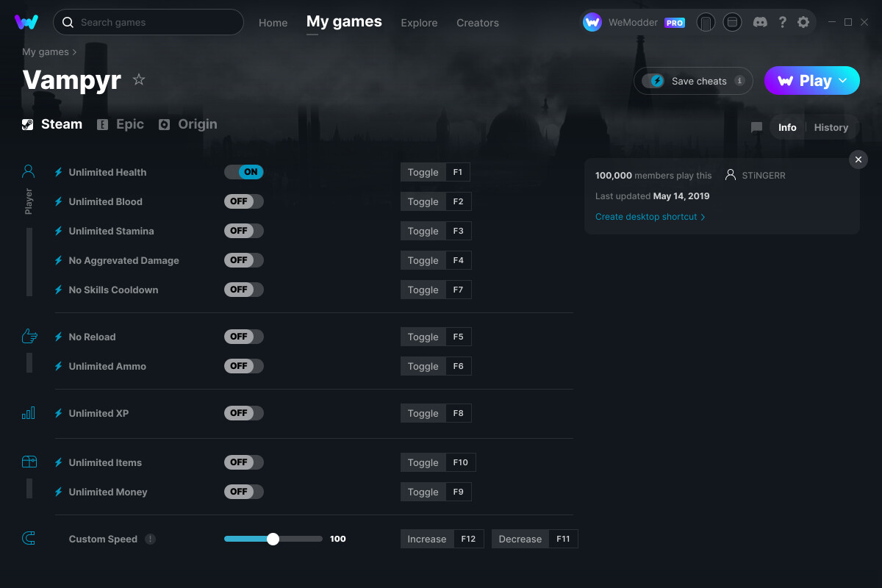This screenshot has height=588, width=882.
Task: Select the Steam platform tab
Action: [51, 124]
